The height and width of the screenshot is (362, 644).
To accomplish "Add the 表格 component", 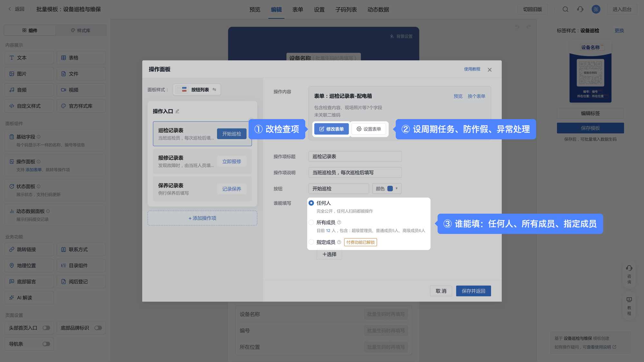I will [81, 58].
